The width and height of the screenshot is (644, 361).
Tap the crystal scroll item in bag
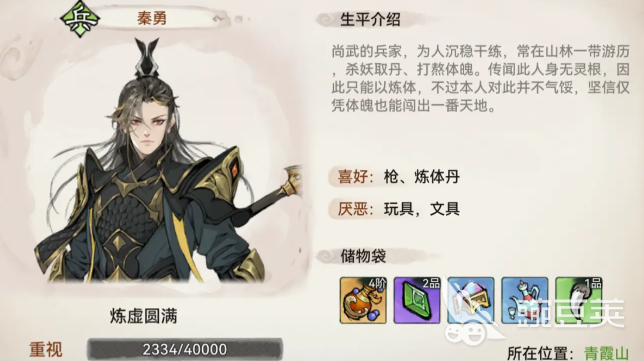point(471,300)
